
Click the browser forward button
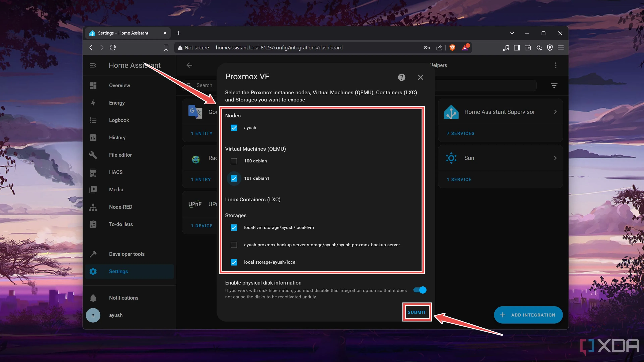[101, 47]
